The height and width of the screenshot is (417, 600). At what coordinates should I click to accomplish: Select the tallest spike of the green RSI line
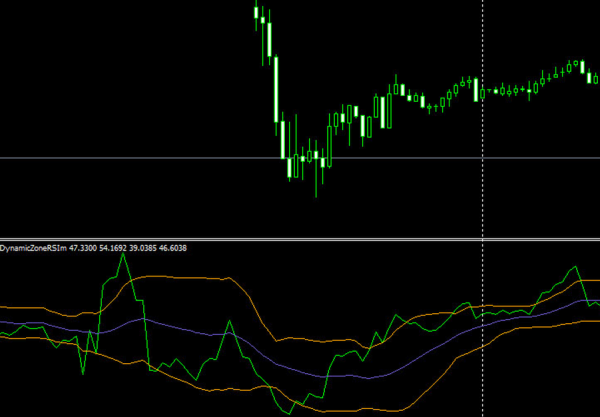pos(123,254)
